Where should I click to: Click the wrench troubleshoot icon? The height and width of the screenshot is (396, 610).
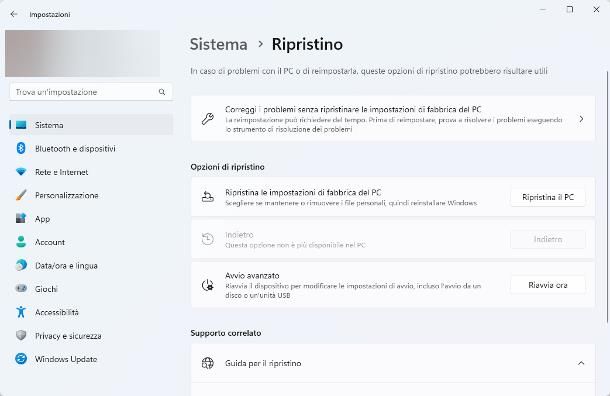(208, 119)
